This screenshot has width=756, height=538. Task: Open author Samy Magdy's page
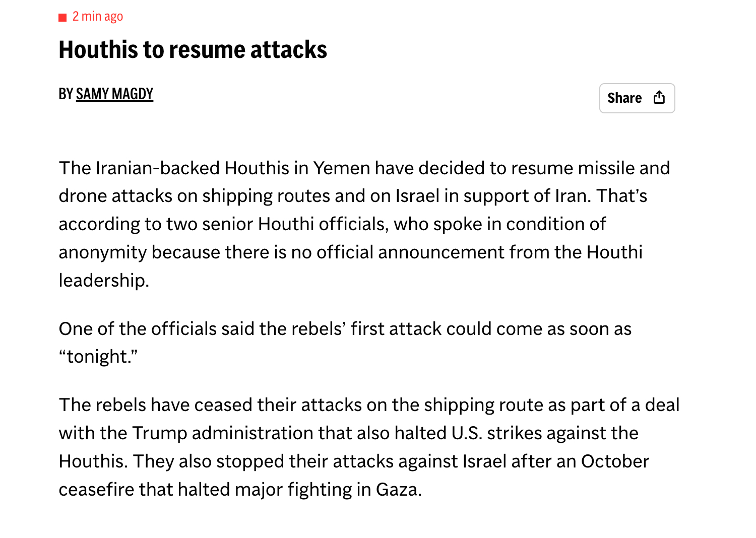tap(114, 94)
